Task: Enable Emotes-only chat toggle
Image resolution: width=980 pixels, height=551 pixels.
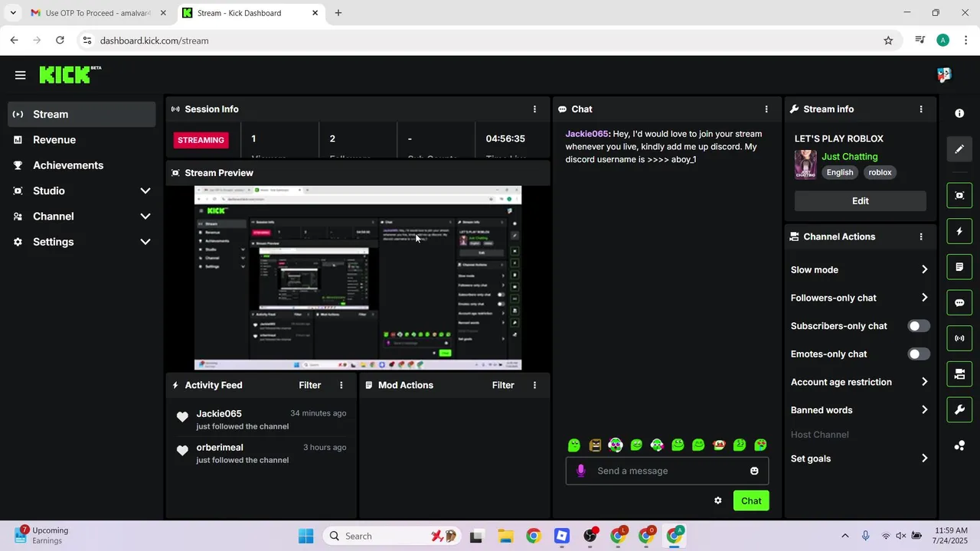Action: click(919, 354)
